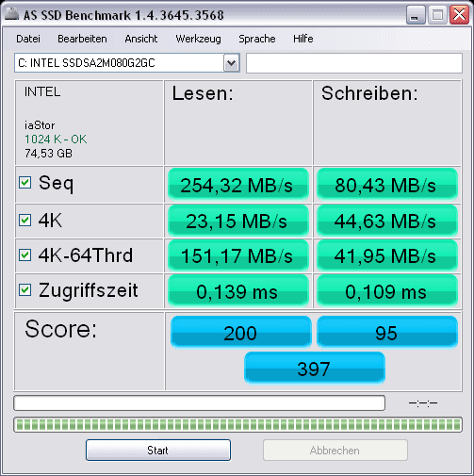The image size is (474, 476).
Task: Open the Ansicht menu
Action: pyautogui.click(x=141, y=39)
